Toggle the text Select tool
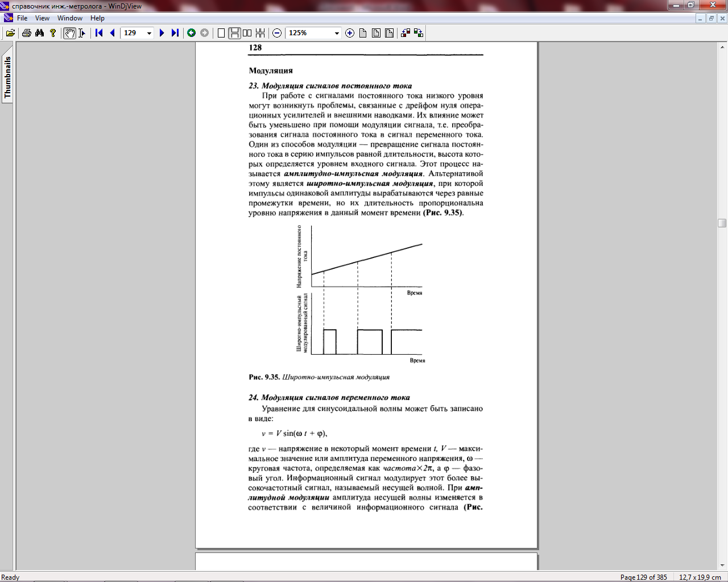Image resolution: width=728 pixels, height=582 pixels. pyautogui.click(x=82, y=33)
